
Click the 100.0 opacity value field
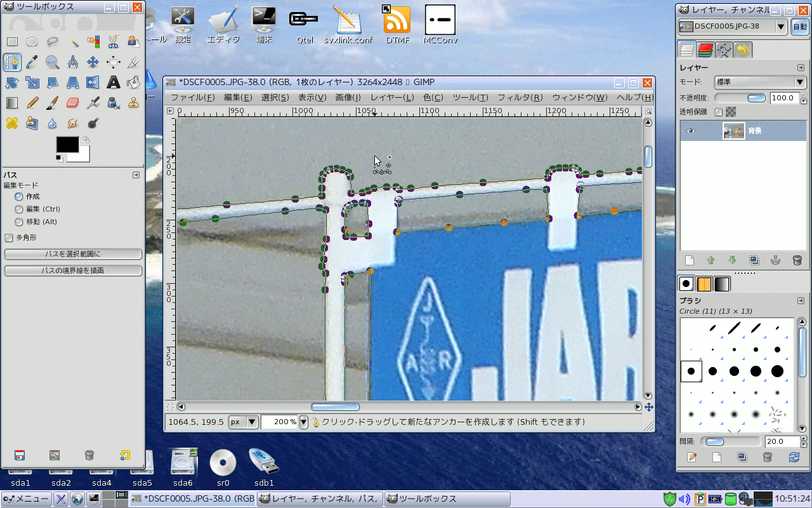pyautogui.click(x=784, y=98)
